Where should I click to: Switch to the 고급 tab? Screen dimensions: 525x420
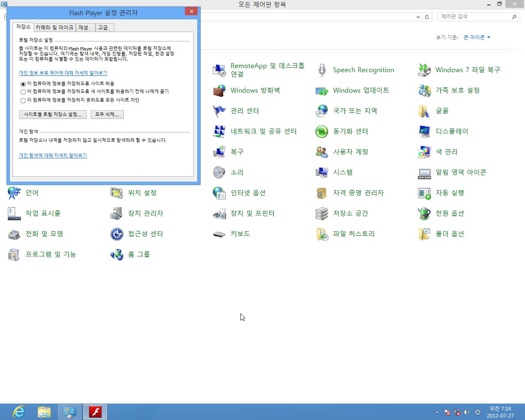click(x=105, y=27)
